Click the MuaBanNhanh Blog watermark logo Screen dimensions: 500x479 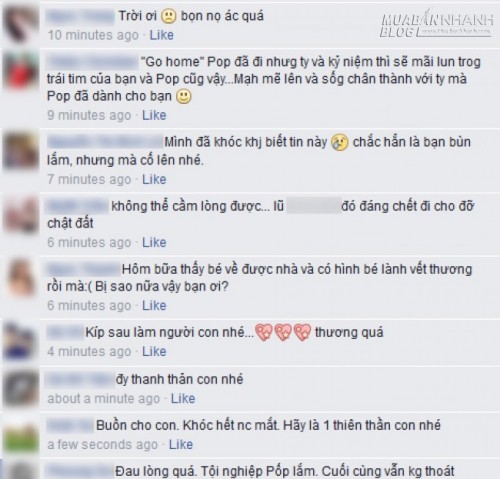[x=437, y=25]
